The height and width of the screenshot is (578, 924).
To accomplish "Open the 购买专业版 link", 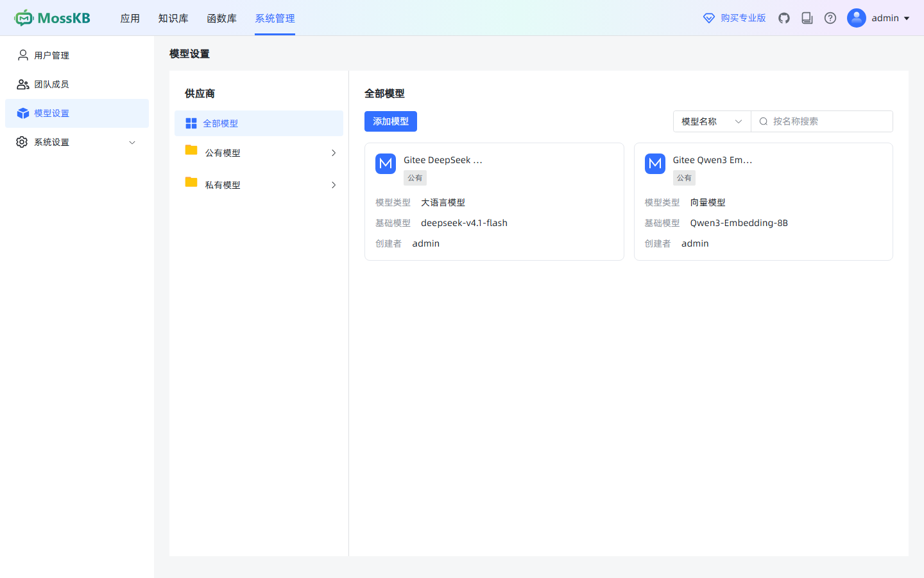I will click(743, 18).
